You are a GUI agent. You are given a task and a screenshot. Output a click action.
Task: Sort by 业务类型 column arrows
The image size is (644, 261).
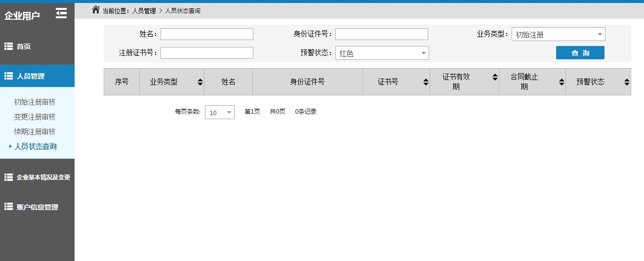point(200,82)
